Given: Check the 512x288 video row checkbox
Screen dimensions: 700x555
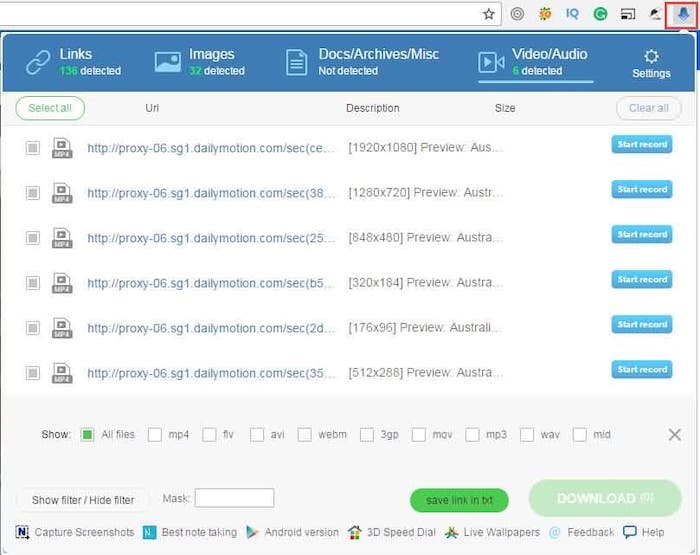Looking at the screenshot, I should click(x=33, y=373).
